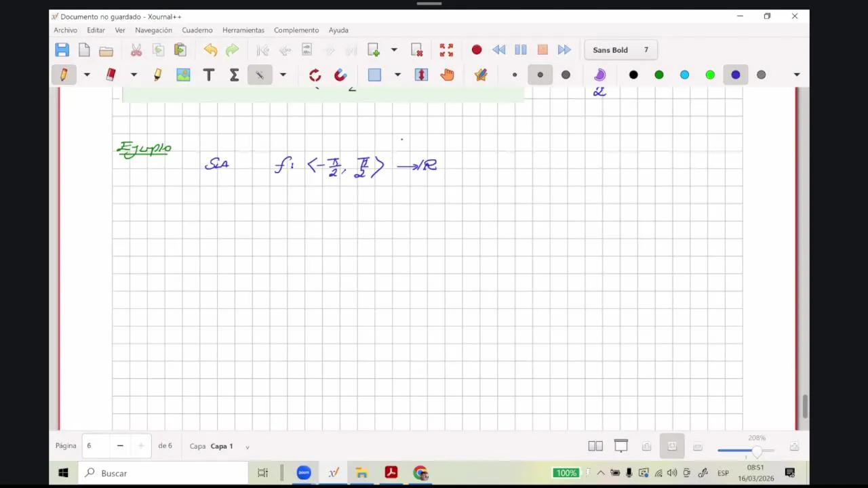Viewport: 868px width, 488px height.
Task: Start audio recording with the red circle
Action: [x=477, y=49]
